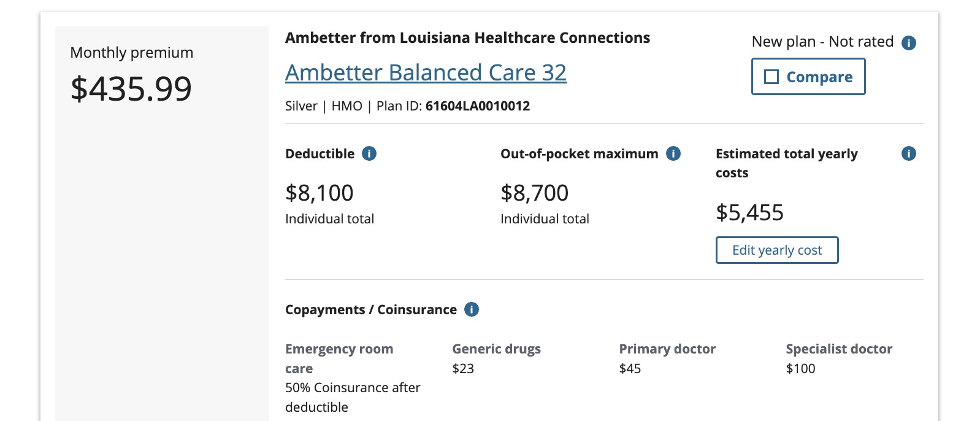
Task: Click the info icon beside Deductible
Action: (369, 153)
